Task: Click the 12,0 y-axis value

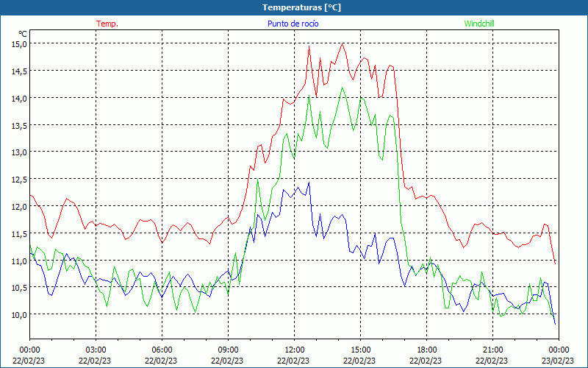Action: coord(19,206)
